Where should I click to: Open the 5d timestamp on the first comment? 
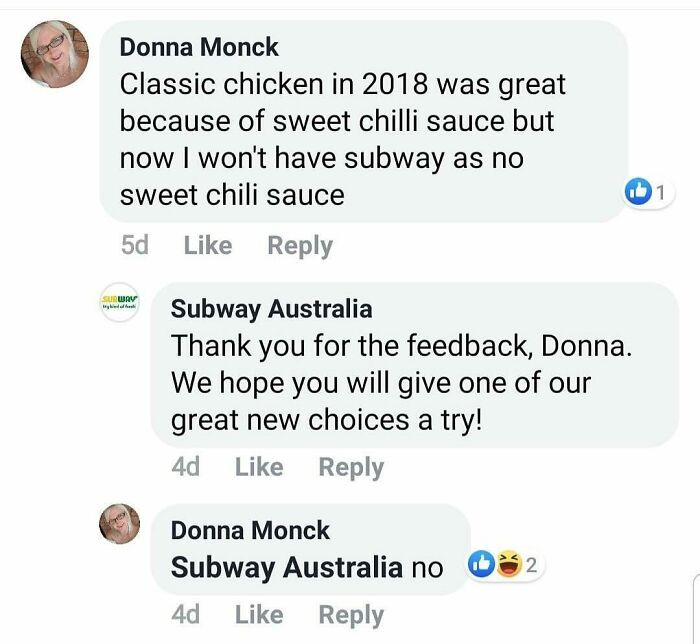click(134, 246)
